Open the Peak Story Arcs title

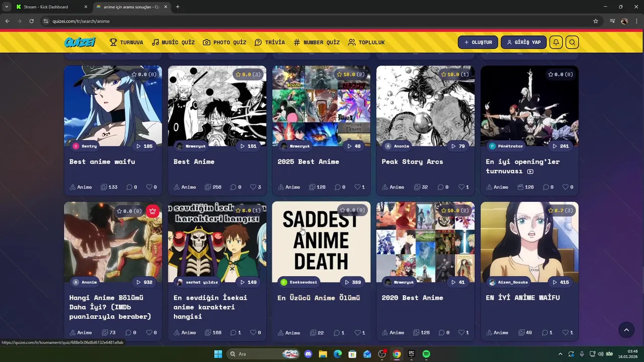pos(412,161)
